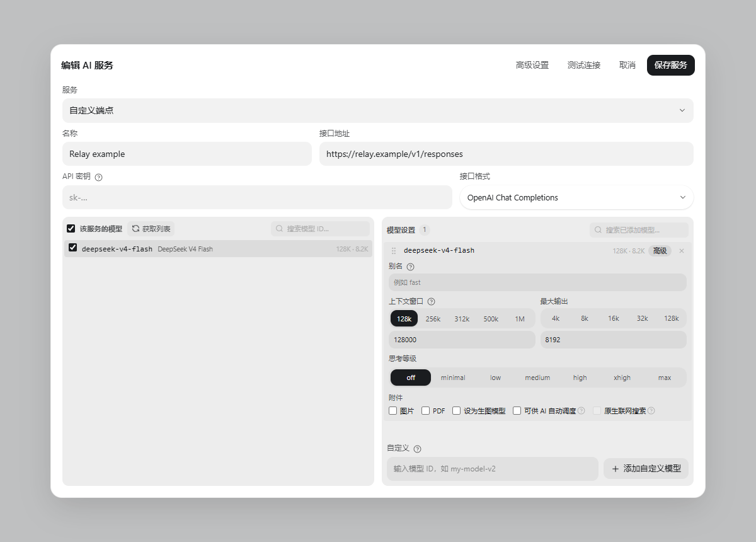The image size is (756, 542).
Task: Set thinking level to max
Action: click(664, 378)
